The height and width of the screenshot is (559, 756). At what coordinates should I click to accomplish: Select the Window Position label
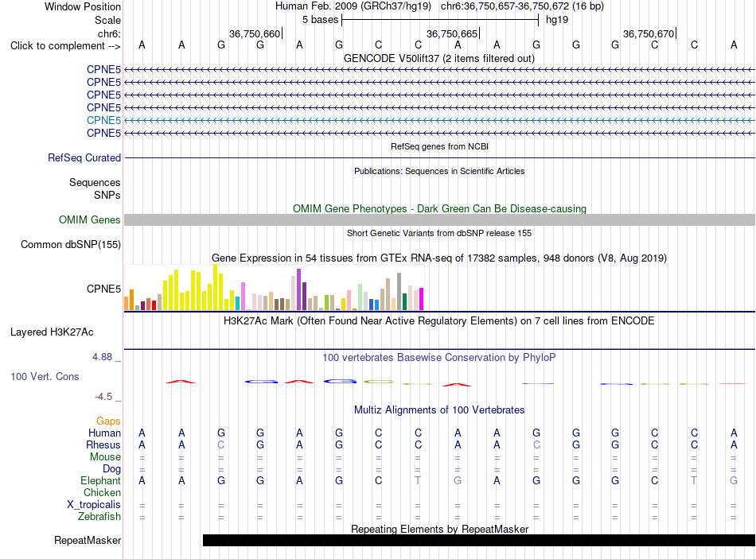tap(83, 6)
